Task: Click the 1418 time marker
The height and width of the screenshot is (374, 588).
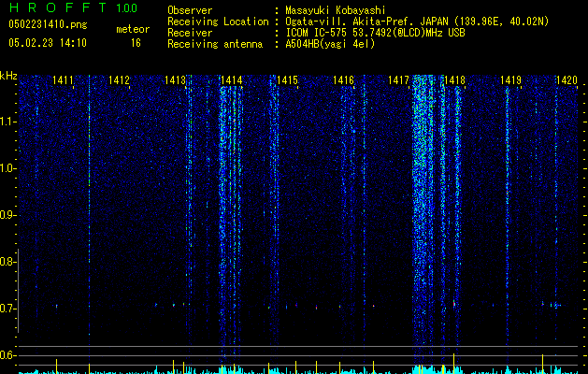Action: tap(455, 80)
